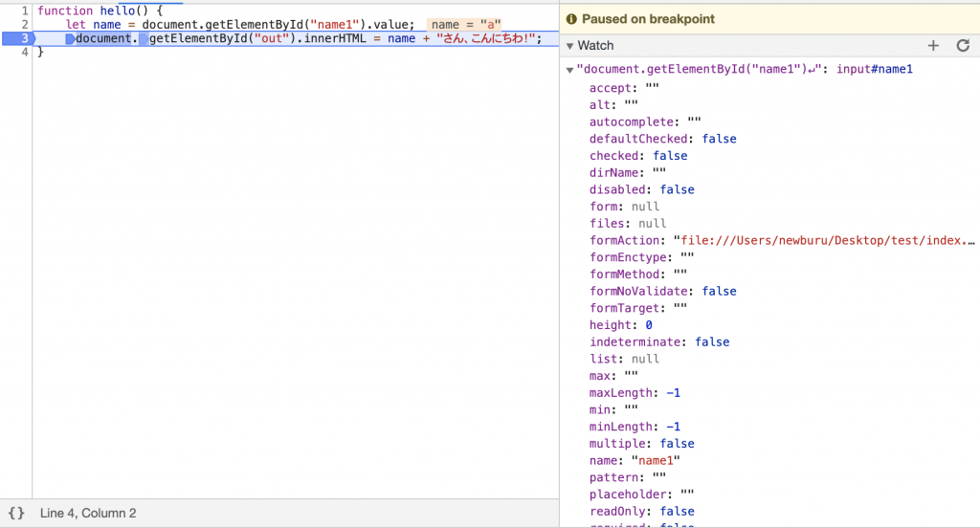Collapse the input#name1 watch expression
This screenshot has height=528, width=980.
[569, 70]
